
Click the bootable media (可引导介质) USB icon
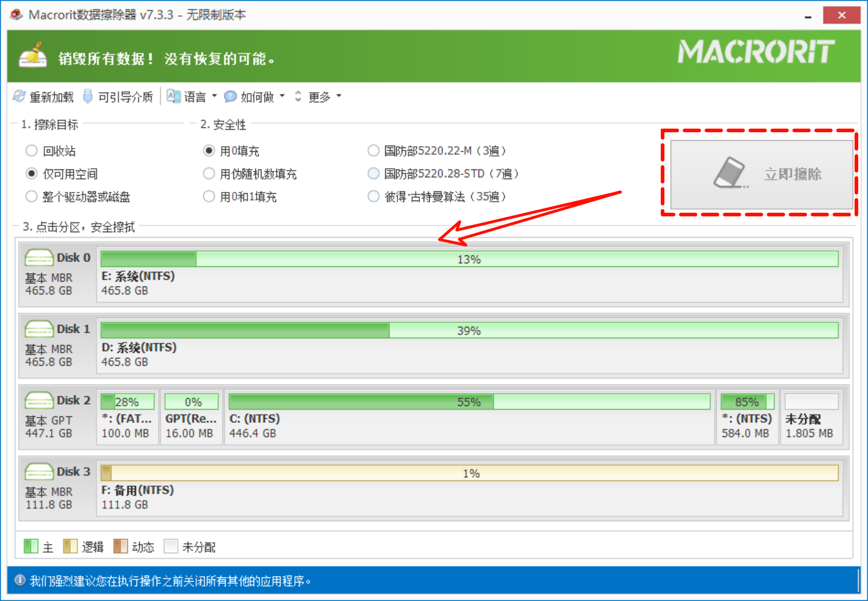click(88, 96)
